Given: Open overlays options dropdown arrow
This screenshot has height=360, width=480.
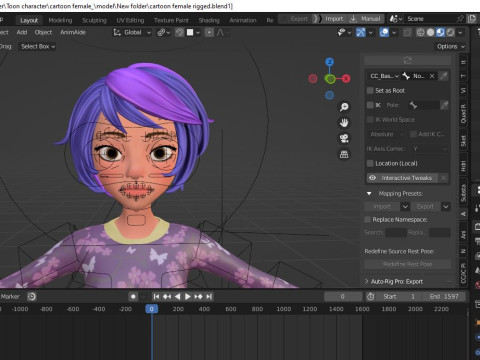Looking at the screenshot, I should point(394,32).
